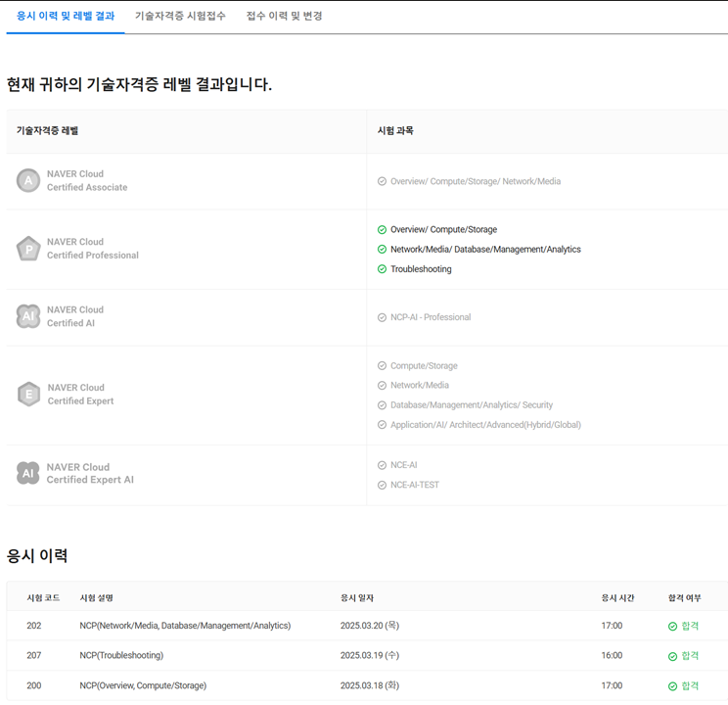
Task: Click the 기술자격증 레벨 column header
Action: click(x=47, y=131)
